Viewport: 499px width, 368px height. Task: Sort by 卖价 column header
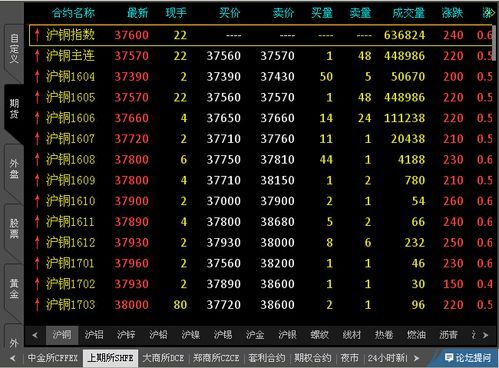point(283,13)
